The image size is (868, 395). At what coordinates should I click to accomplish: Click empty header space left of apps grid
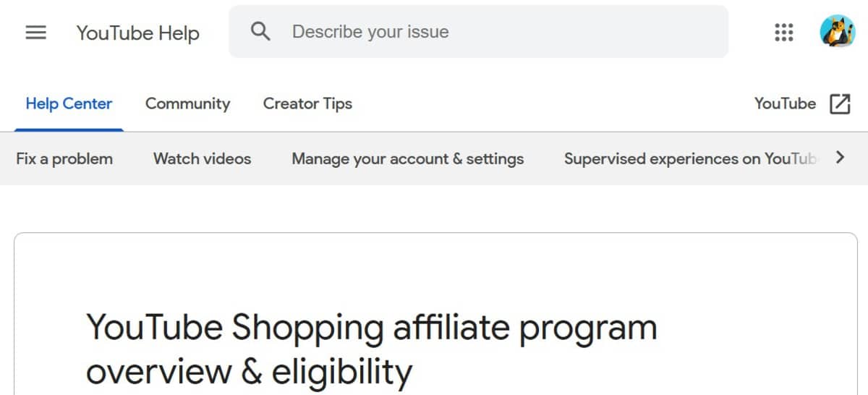[749, 33]
